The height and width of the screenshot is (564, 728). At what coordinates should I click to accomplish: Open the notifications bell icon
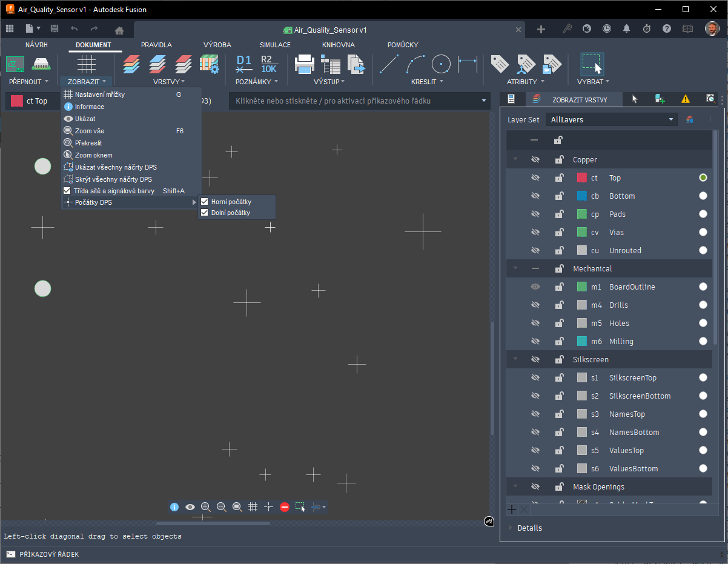(626, 29)
